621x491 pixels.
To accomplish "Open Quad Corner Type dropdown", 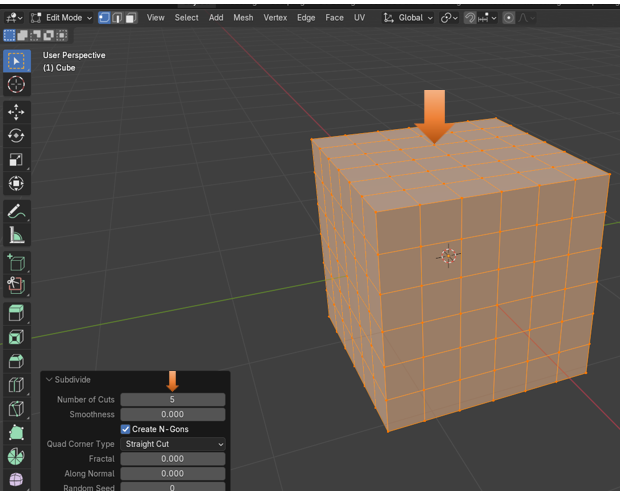I will tap(173, 444).
